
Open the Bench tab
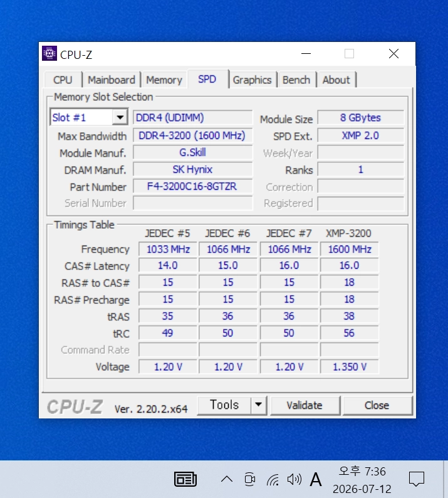pos(296,80)
